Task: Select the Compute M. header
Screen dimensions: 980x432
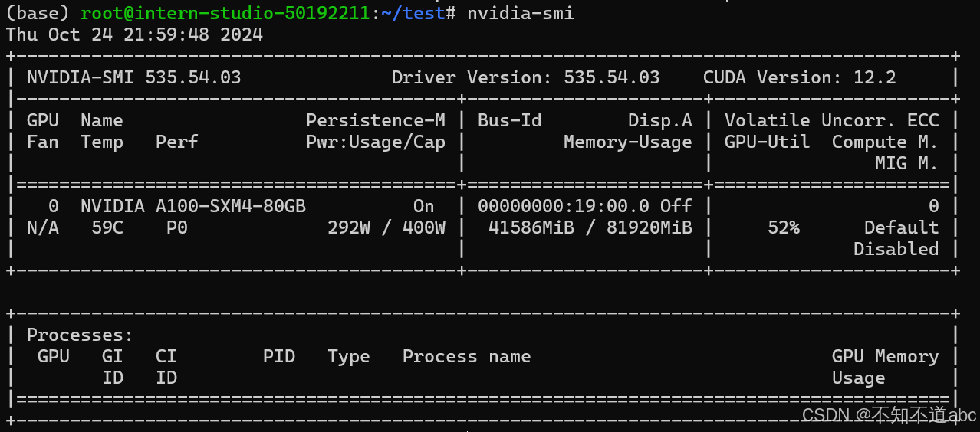Action: click(885, 142)
